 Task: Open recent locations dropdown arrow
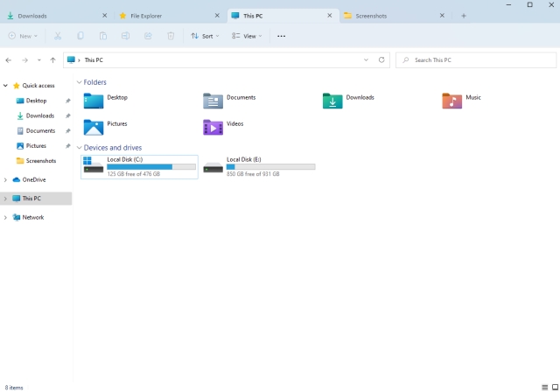38,60
